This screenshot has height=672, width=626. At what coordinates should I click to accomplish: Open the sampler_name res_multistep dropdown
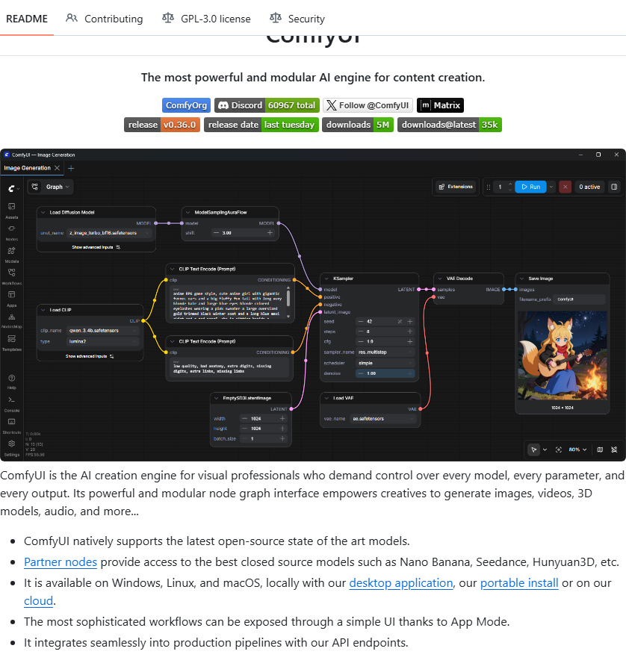385,352
